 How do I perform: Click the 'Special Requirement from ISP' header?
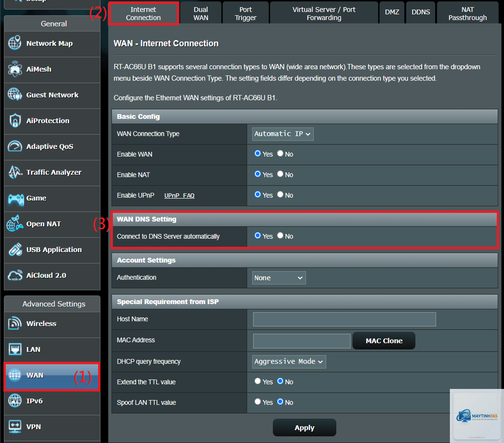(x=305, y=302)
